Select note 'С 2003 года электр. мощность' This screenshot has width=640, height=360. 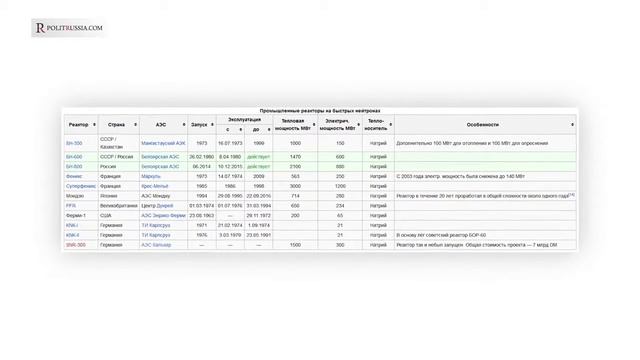coord(460,176)
